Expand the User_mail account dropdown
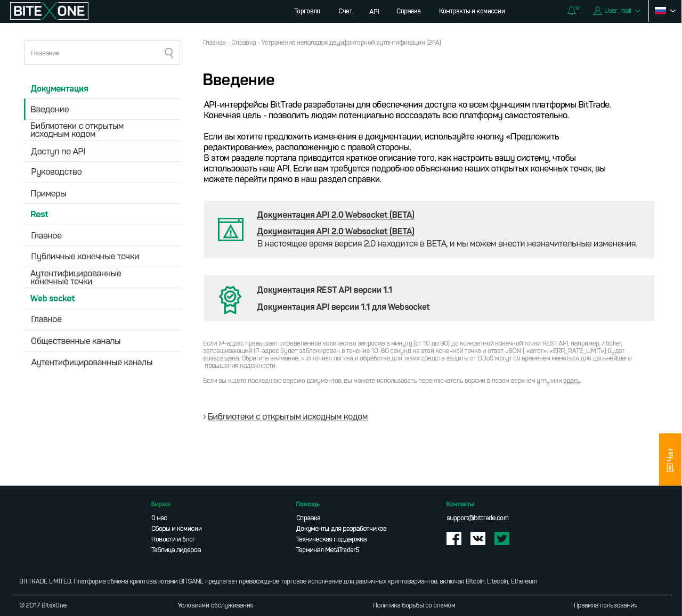The image size is (682, 616). [x=617, y=11]
